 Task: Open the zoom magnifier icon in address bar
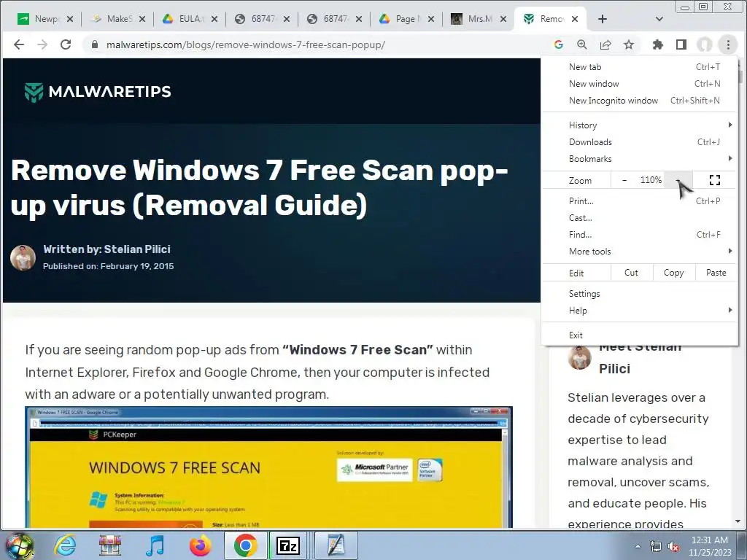coord(581,44)
